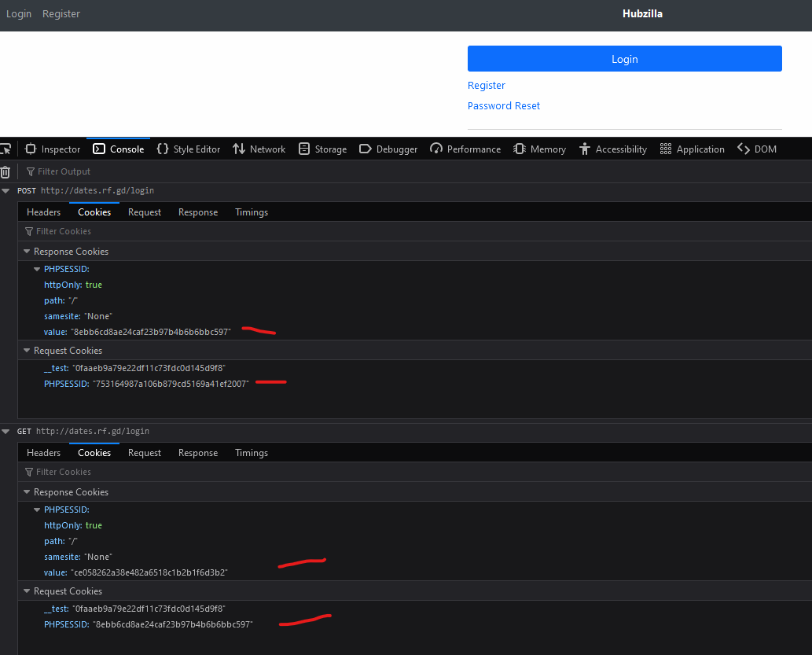Viewport: 812px width, 655px height.
Task: Click Register in the top navbar
Action: pos(61,14)
